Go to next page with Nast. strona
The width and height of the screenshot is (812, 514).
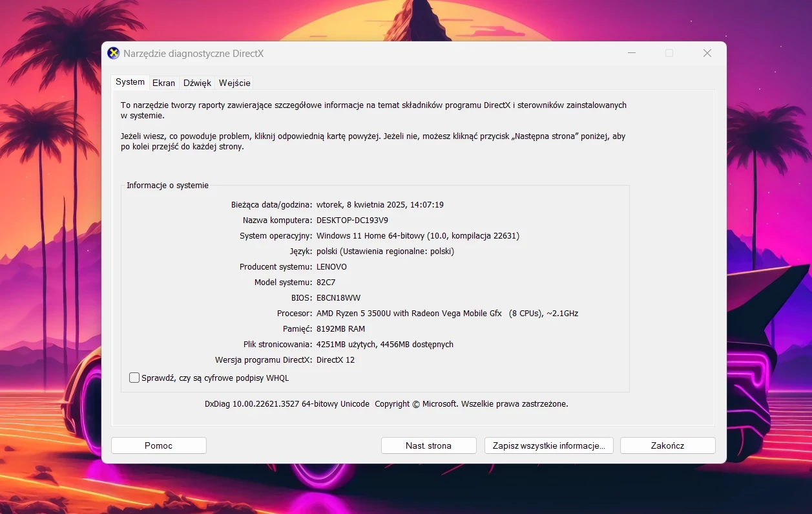[429, 445]
